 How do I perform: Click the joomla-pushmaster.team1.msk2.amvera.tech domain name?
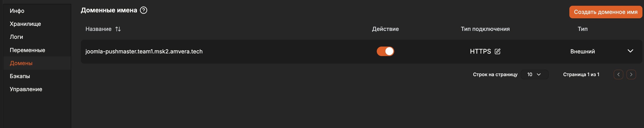click(144, 51)
